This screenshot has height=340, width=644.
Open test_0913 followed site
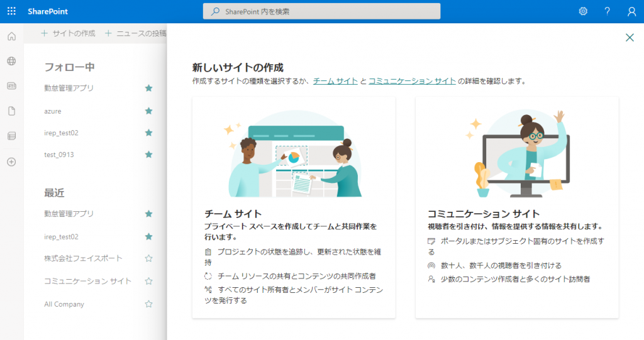[x=59, y=155]
